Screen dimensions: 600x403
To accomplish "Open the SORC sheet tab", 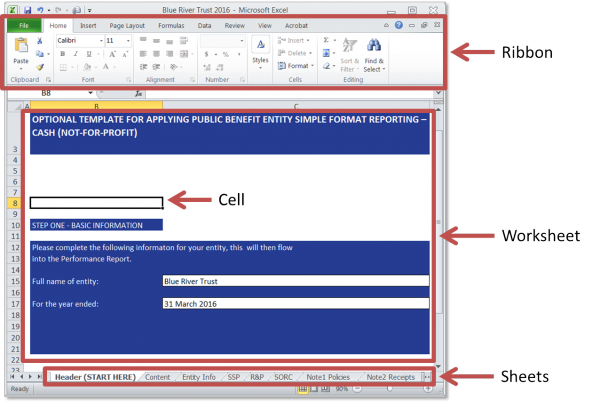I will point(284,377).
